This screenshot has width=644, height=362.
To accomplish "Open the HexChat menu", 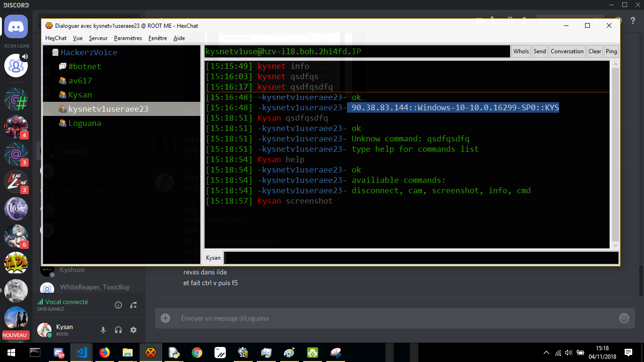I will pyautogui.click(x=56, y=38).
